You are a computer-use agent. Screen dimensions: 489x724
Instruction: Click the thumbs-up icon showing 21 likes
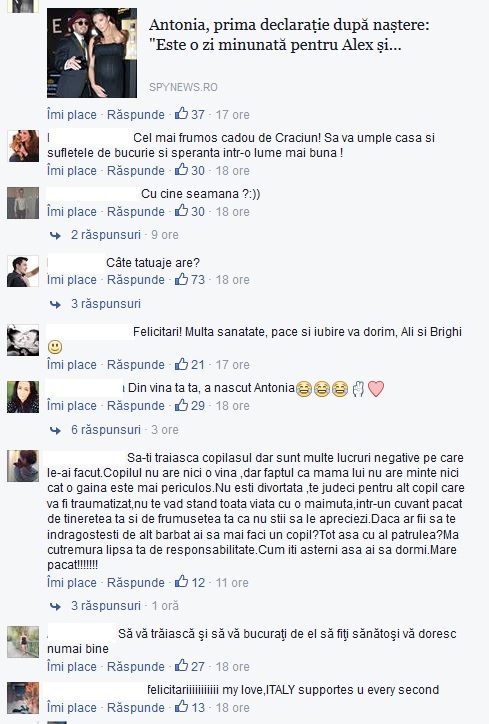tap(181, 364)
